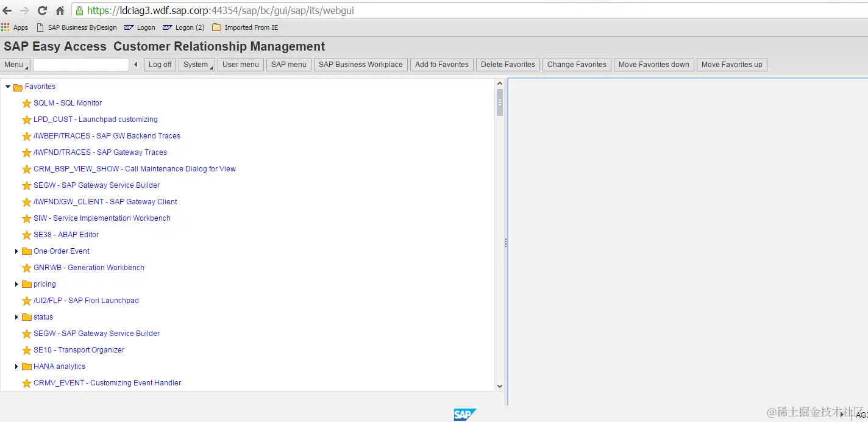Collapse the Favorites tree node

pyautogui.click(x=8, y=87)
